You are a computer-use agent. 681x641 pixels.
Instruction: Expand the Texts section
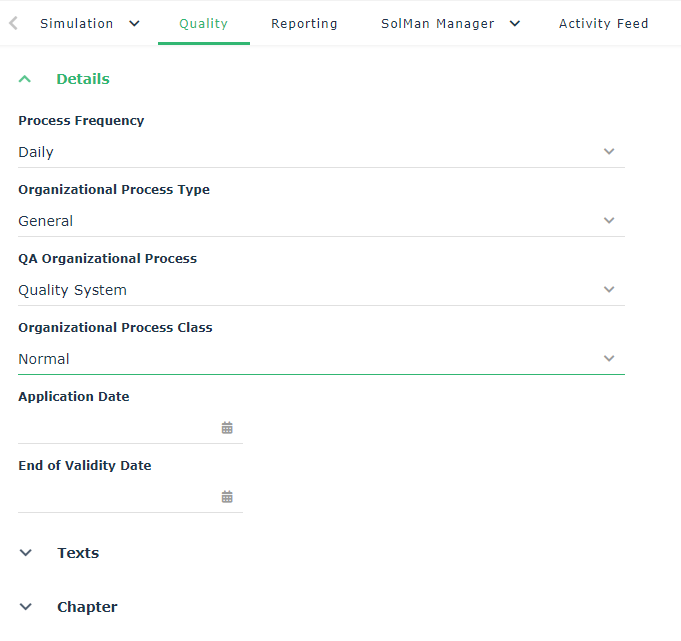(26, 553)
